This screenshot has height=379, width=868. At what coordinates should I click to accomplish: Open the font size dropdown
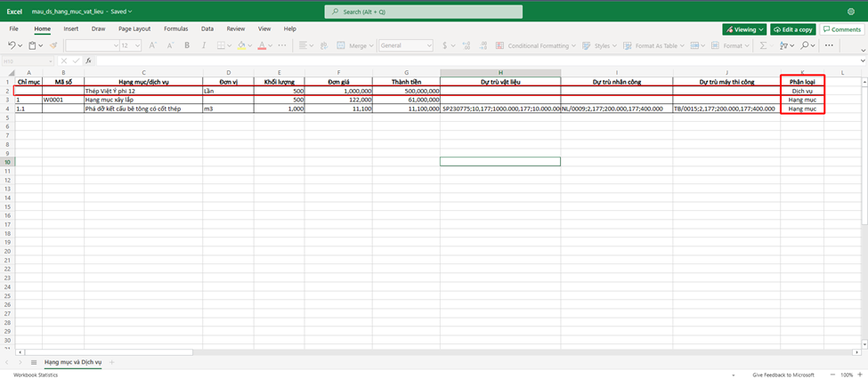tap(131, 45)
